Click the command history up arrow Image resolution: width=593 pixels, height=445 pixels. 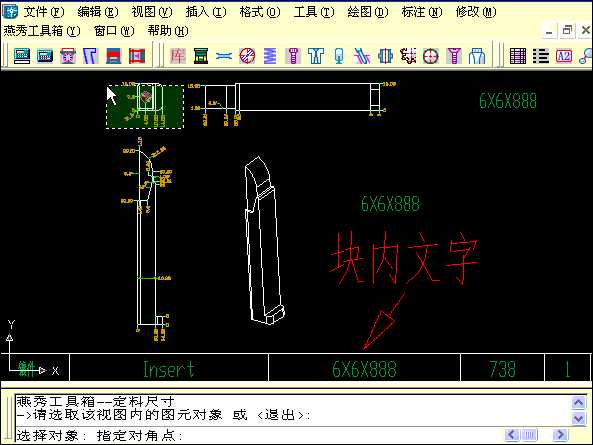[x=578, y=402]
